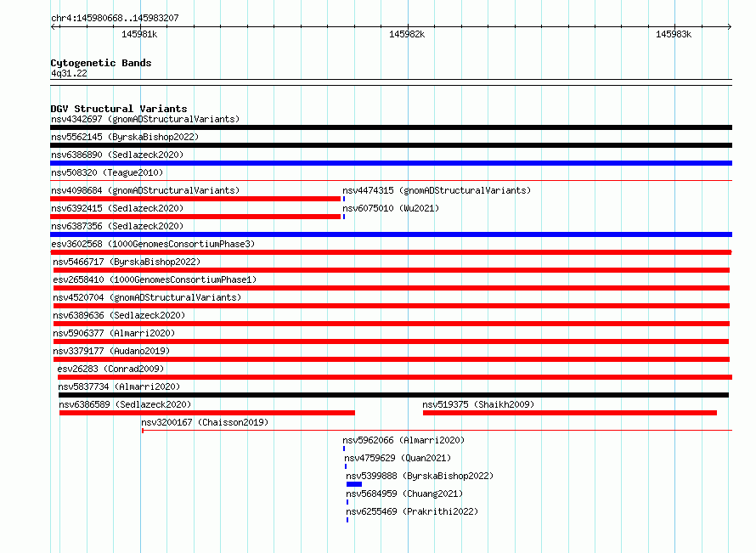This screenshot has height=553, width=756.
Task: Click the red bar under nsv4520704
Action: (x=392, y=306)
